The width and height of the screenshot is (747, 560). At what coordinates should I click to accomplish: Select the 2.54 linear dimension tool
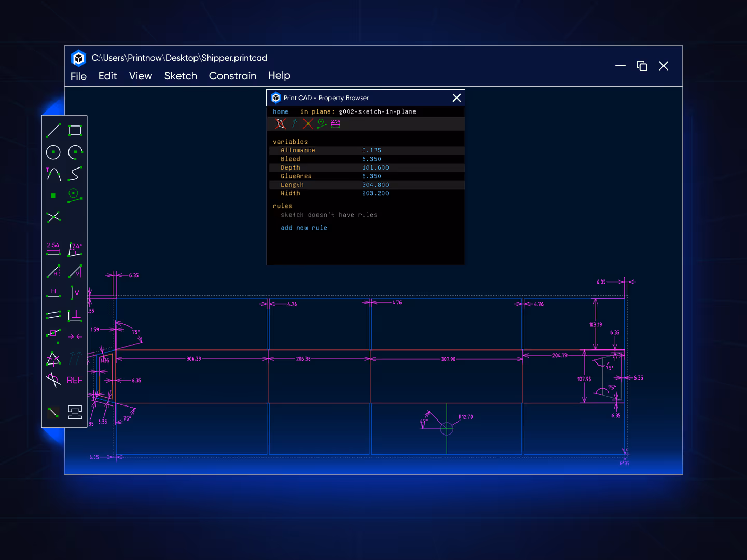pyautogui.click(x=53, y=248)
